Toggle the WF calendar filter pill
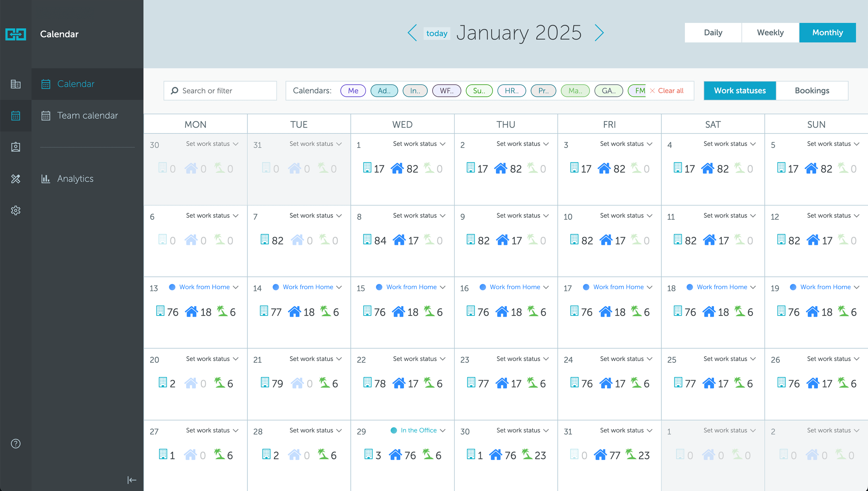The width and height of the screenshot is (868, 491). 446,90
